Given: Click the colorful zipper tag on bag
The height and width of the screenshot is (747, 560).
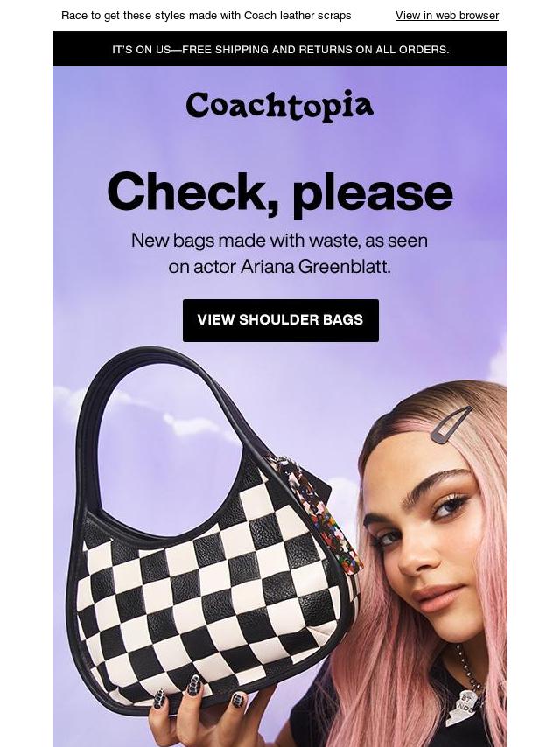Looking at the screenshot, I should pyautogui.click(x=324, y=514).
